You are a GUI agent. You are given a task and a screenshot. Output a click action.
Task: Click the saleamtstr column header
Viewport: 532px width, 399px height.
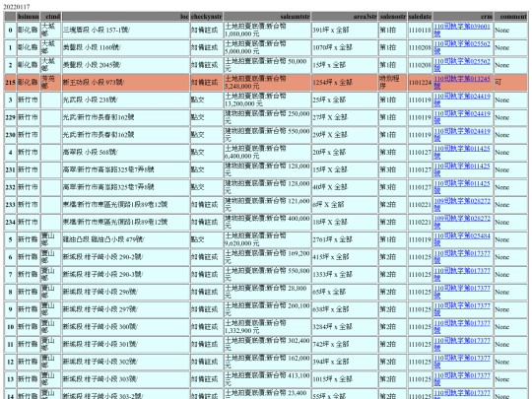click(x=267, y=17)
